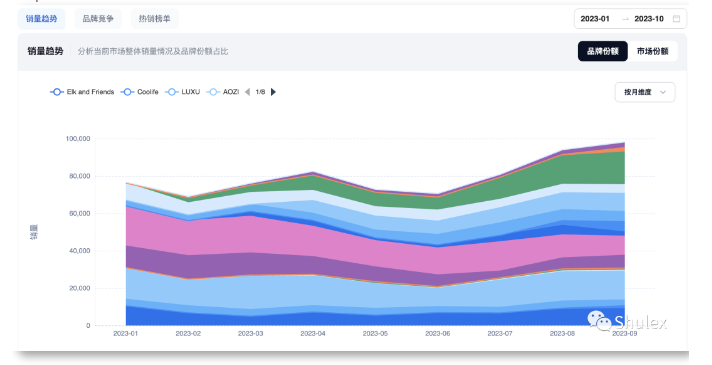Screen dimensions: 712x365
Task: Go to previous legend page arrow
Action: pos(247,92)
